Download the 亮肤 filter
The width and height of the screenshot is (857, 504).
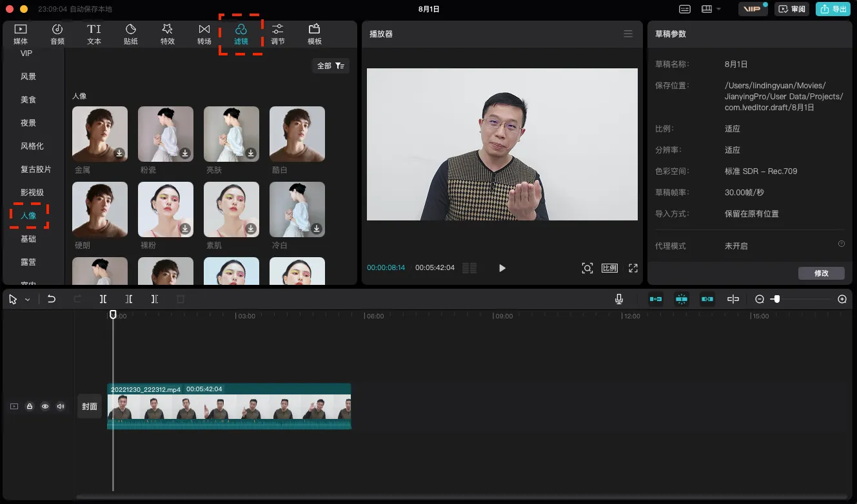[x=251, y=153]
